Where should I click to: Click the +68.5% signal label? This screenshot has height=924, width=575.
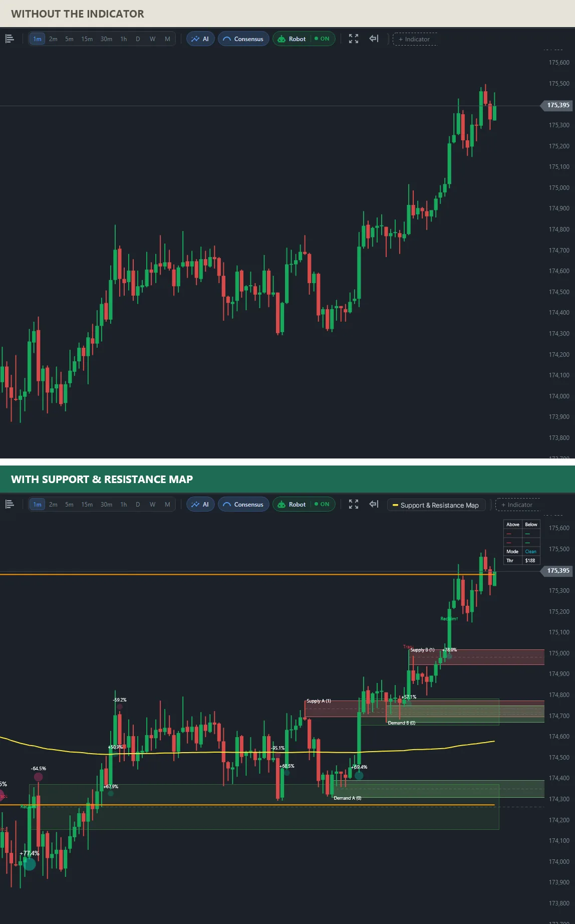287,766
